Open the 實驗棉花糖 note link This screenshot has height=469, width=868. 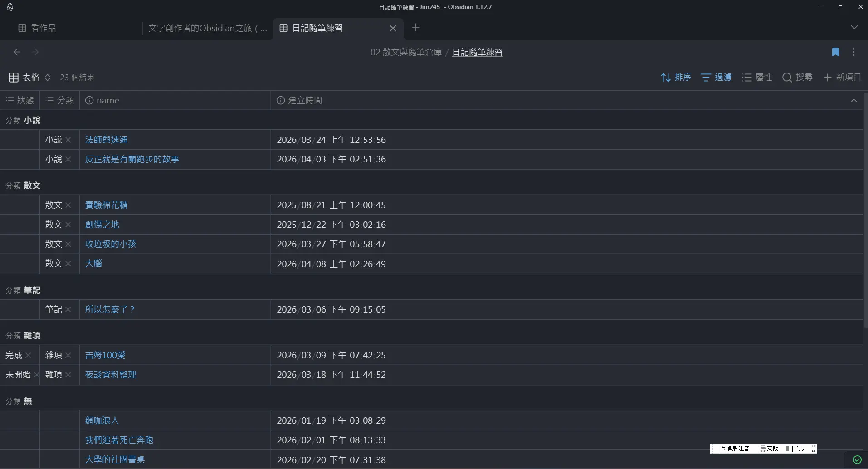106,205
